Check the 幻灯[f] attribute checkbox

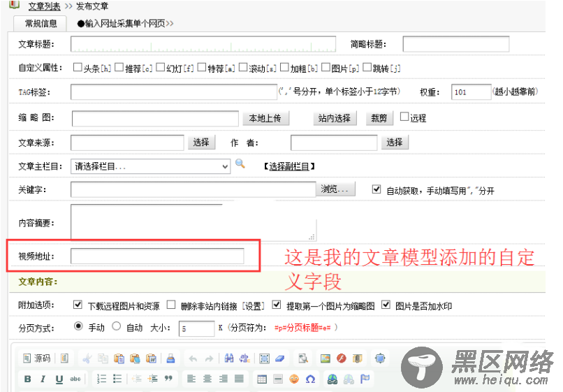coord(161,67)
